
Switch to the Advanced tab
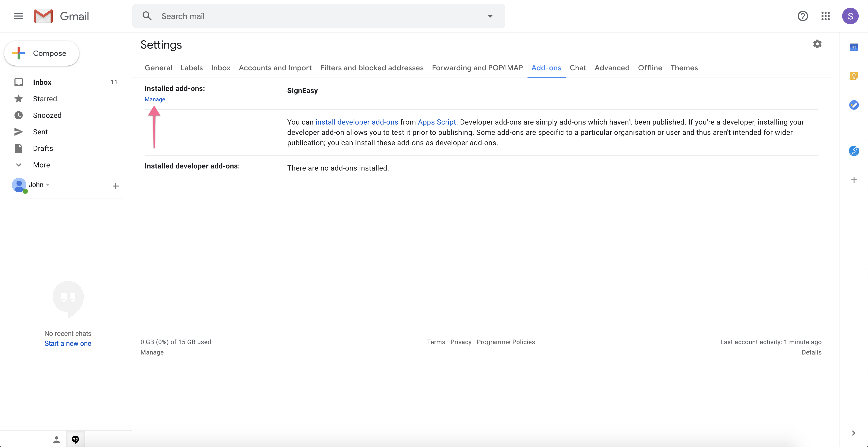coord(612,68)
